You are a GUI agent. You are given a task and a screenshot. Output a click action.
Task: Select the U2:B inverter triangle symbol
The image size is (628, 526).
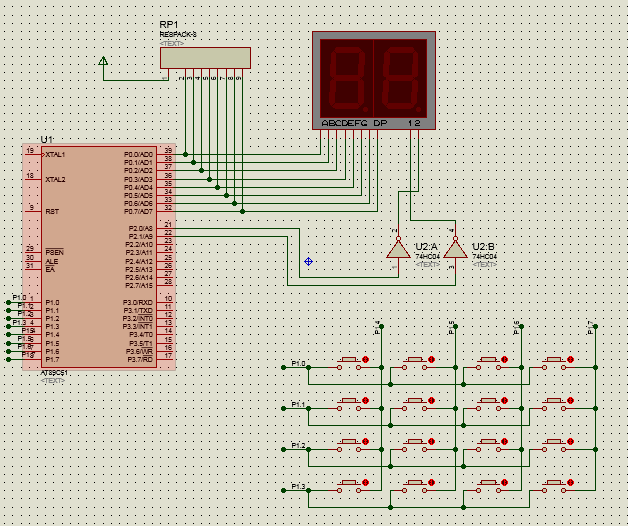pos(455,250)
